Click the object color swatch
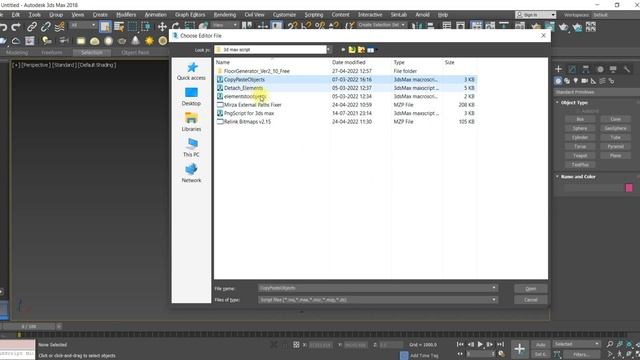Viewport: 640px width, 360px height. pos(629,187)
